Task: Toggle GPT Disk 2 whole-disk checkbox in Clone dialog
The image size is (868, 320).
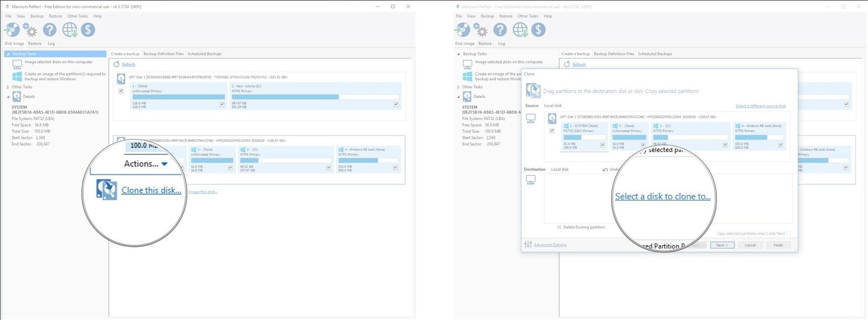Action: [x=552, y=130]
